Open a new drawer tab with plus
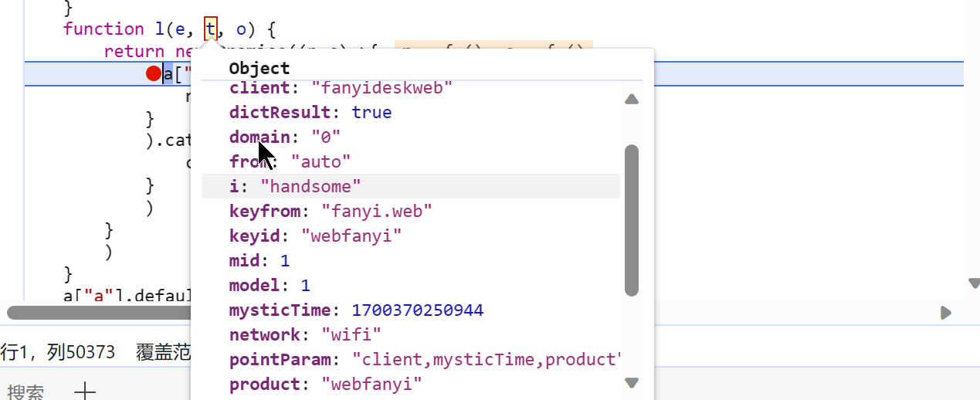980x400 pixels. [85, 392]
